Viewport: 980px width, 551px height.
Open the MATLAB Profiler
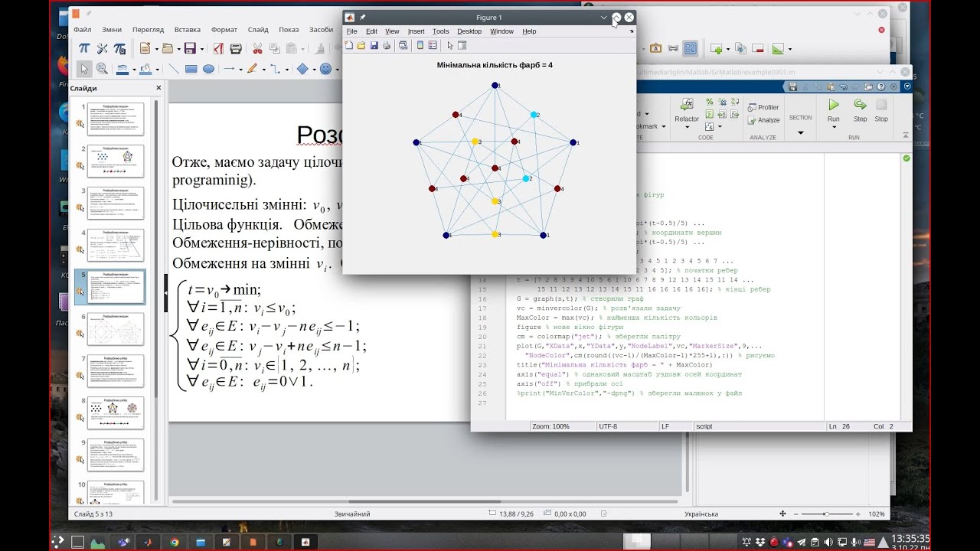tap(763, 108)
